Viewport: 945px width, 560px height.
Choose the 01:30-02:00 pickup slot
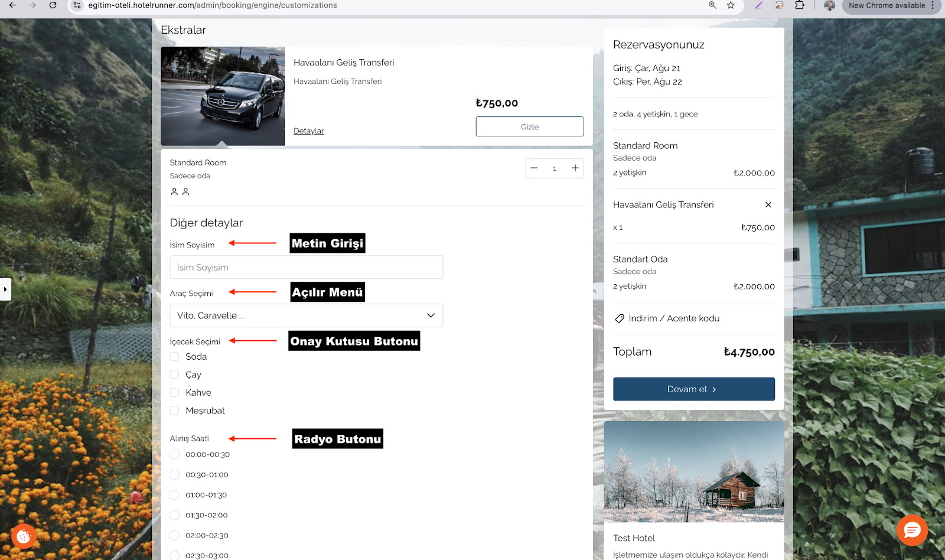[x=175, y=515]
